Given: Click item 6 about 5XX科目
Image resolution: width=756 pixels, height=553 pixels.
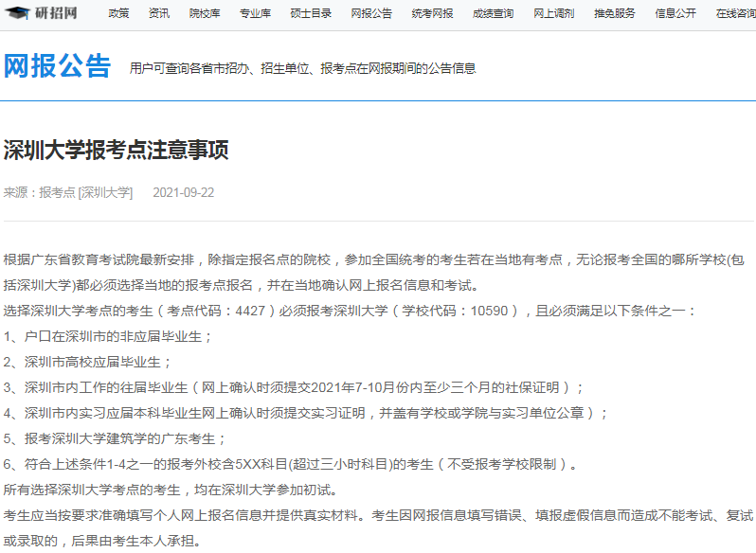Looking at the screenshot, I should (x=290, y=464).
